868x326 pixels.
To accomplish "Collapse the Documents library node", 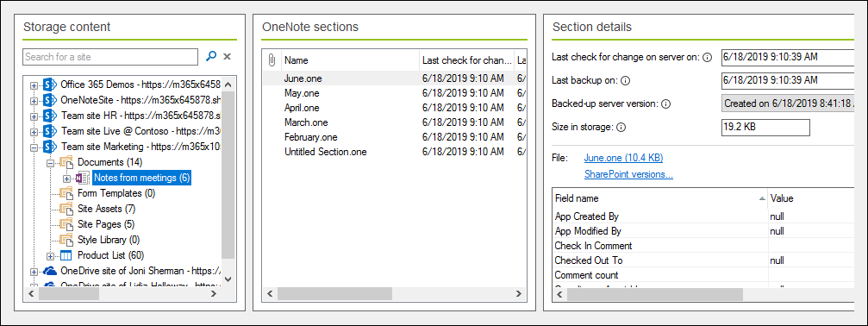I will [51, 163].
